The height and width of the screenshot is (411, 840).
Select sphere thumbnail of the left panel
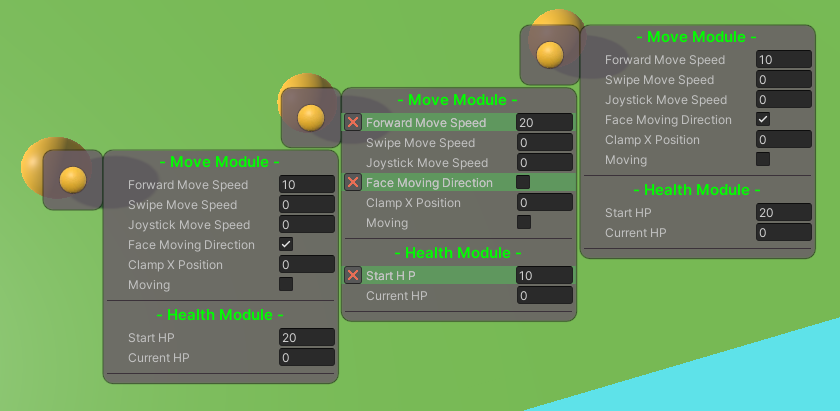click(73, 180)
